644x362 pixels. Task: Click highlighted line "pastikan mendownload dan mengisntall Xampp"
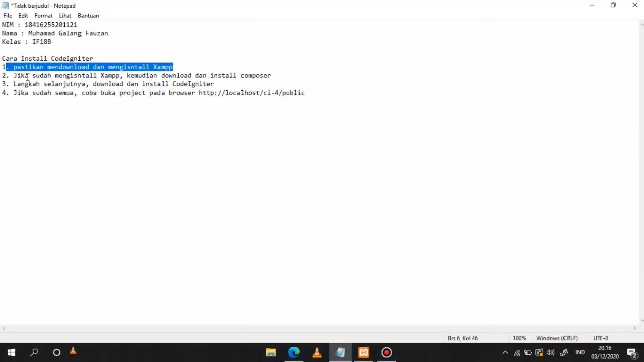click(93, 67)
